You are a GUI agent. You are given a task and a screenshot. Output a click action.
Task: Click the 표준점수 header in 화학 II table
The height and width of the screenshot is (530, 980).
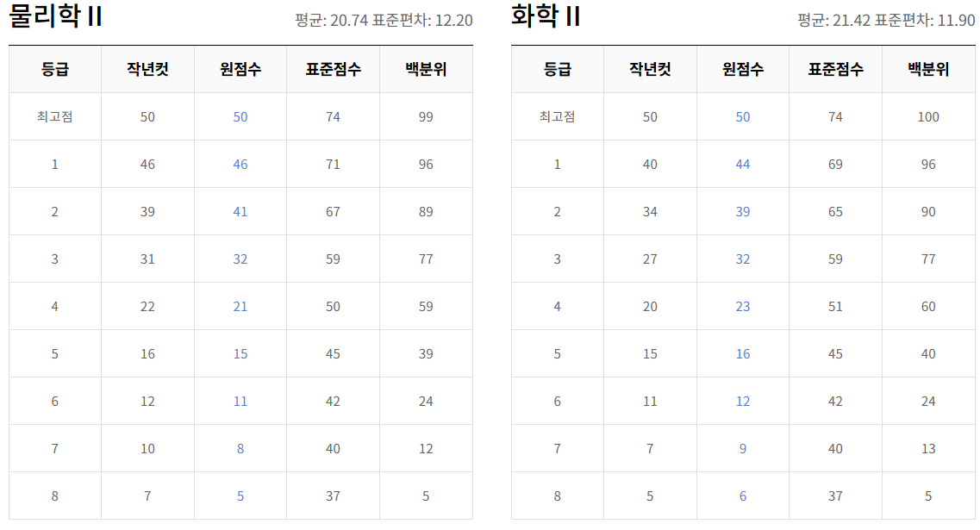point(835,70)
